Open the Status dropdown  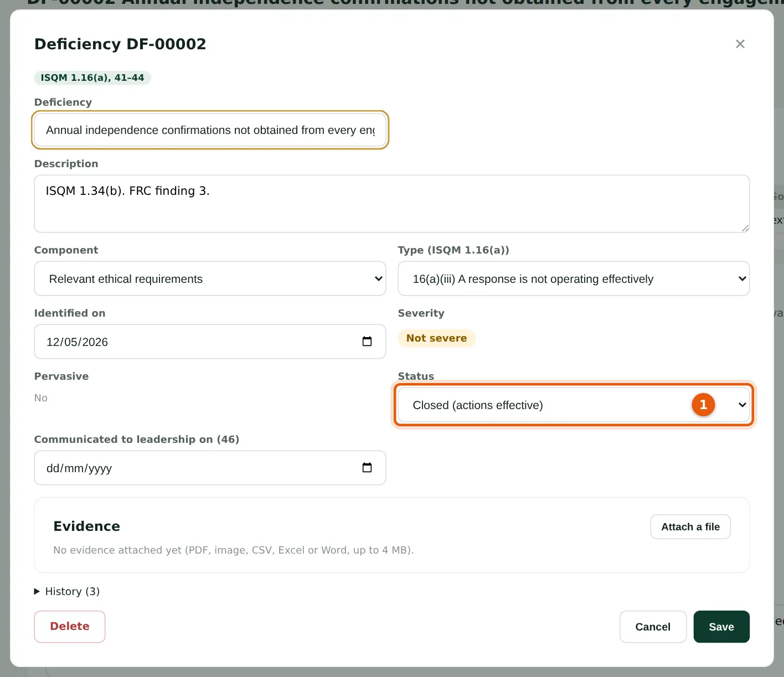pyautogui.click(x=574, y=405)
